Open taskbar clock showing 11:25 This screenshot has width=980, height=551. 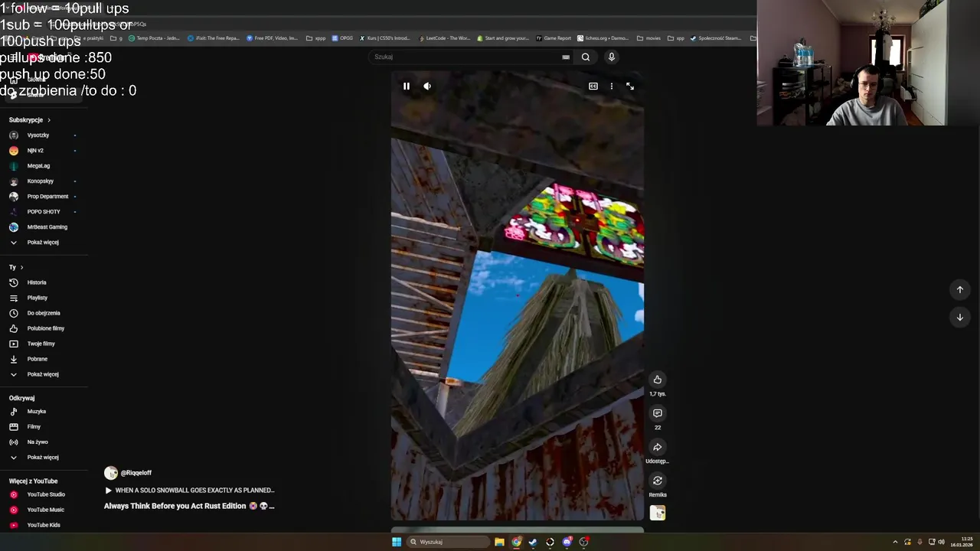(x=962, y=542)
